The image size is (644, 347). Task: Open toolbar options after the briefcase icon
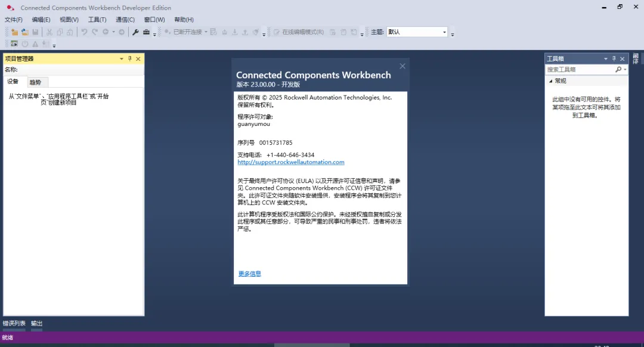pos(155,34)
